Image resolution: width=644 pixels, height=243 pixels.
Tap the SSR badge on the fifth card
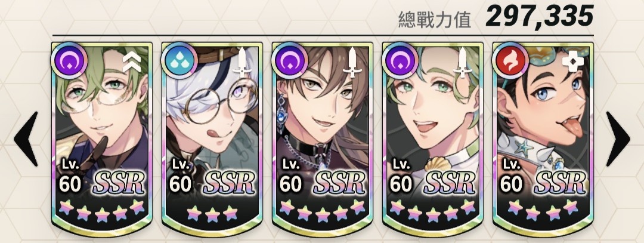pos(560,183)
